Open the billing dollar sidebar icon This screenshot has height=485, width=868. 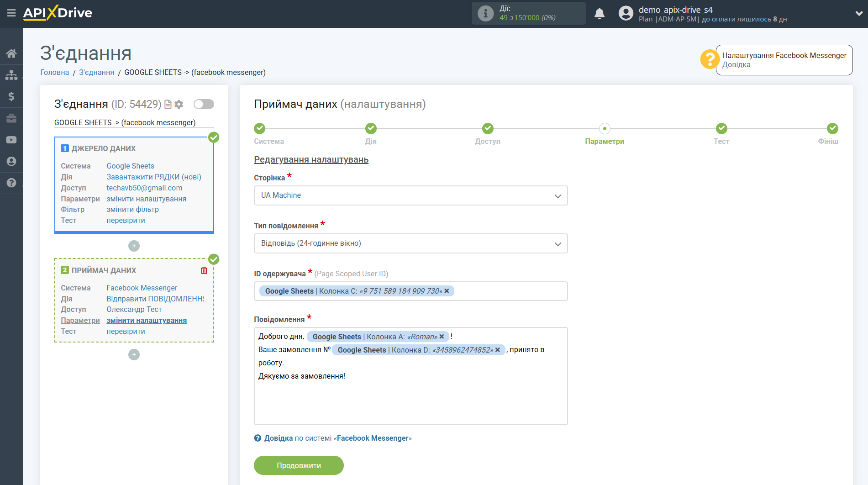[x=11, y=96]
